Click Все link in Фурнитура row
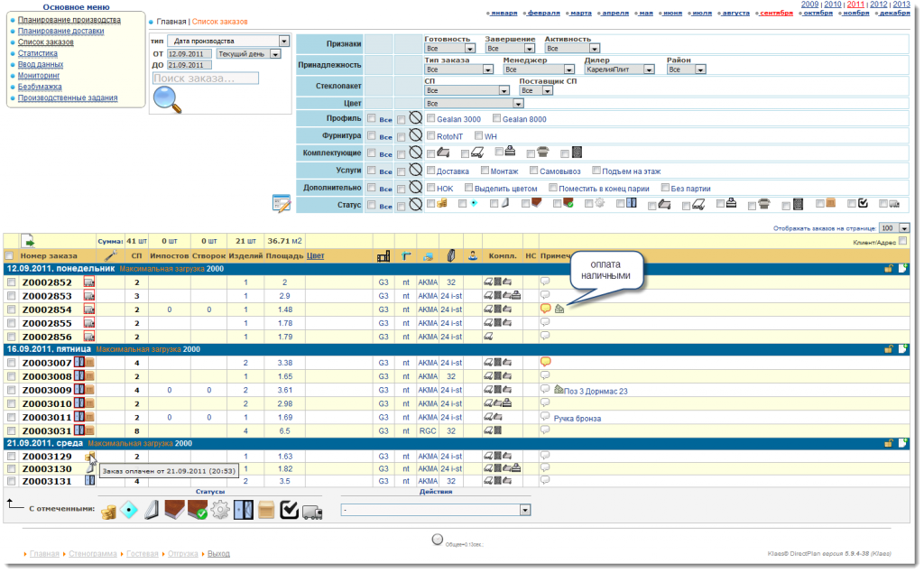This screenshot has height=573, width=924. coord(385,137)
